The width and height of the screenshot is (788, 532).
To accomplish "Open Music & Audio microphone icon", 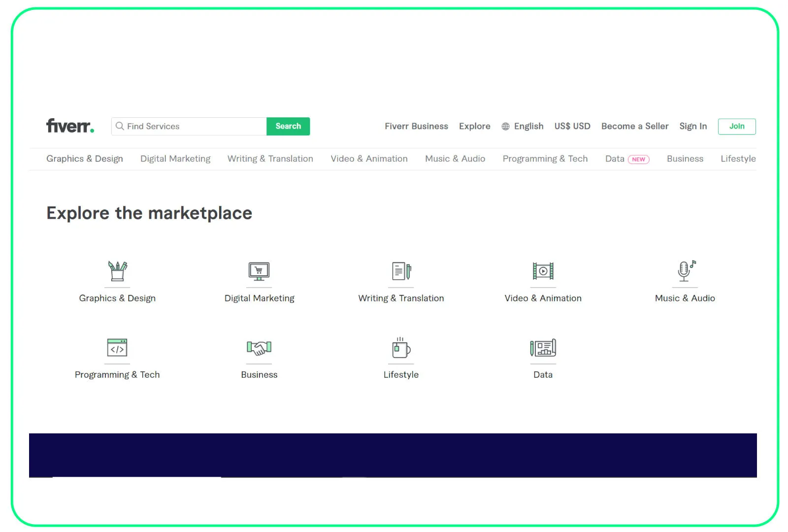I will 686,271.
